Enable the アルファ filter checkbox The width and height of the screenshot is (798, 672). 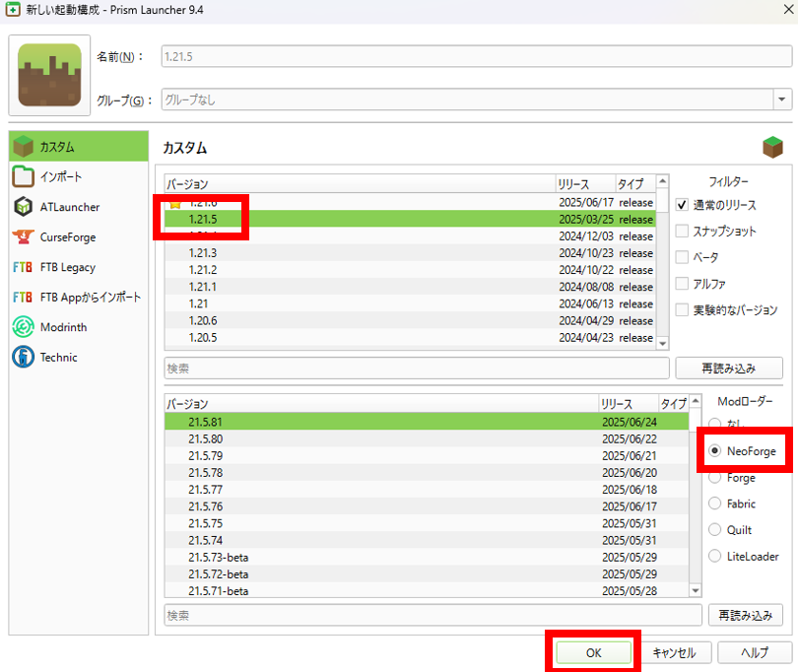(682, 284)
